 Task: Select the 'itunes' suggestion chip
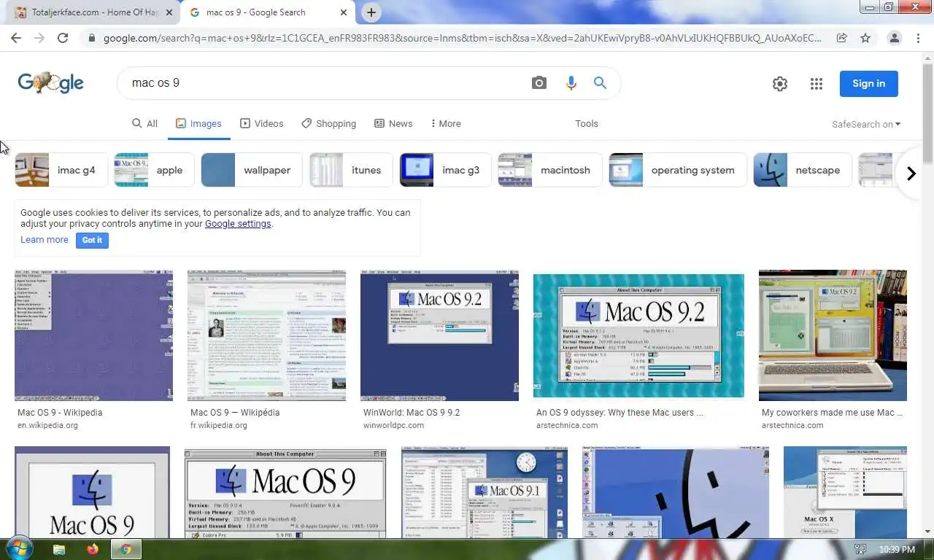point(351,170)
